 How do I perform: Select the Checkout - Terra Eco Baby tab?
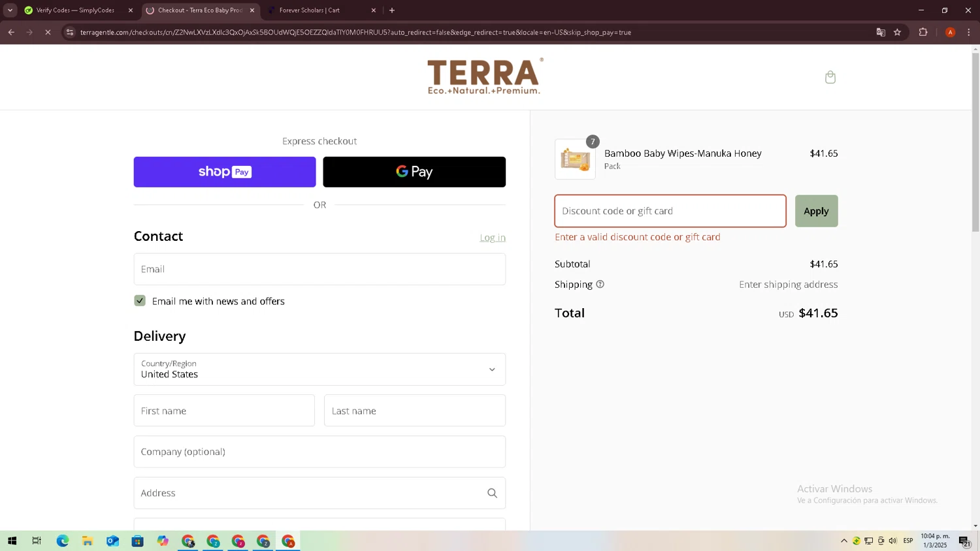200,10
